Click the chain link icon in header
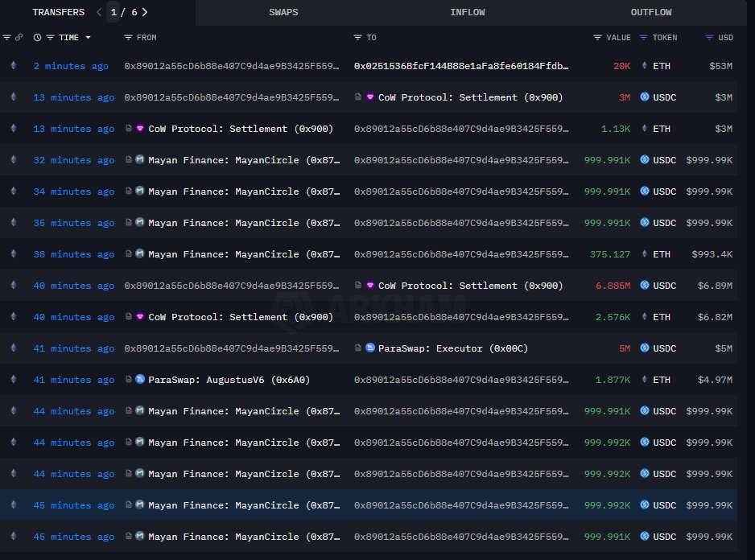The height and width of the screenshot is (560, 755). [x=19, y=38]
